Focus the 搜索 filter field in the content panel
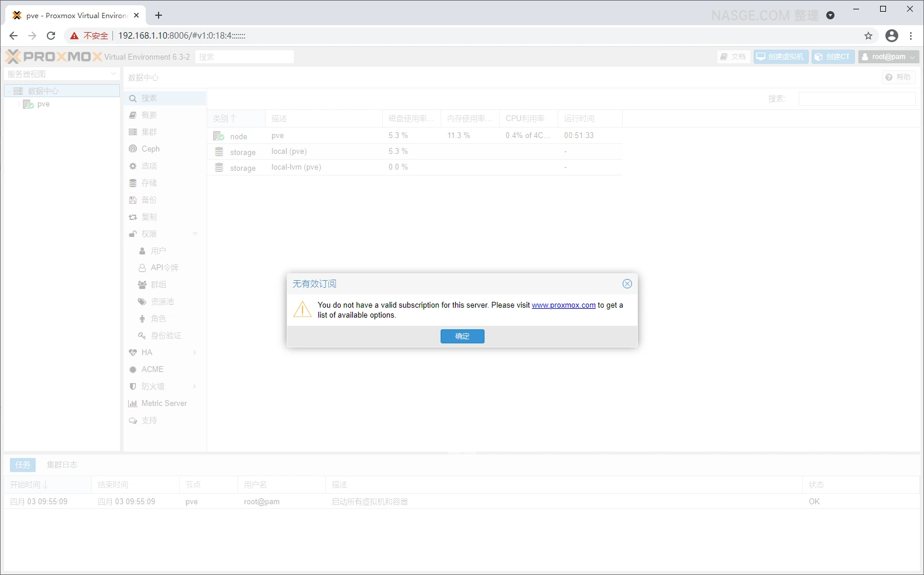924x575 pixels. click(x=857, y=99)
